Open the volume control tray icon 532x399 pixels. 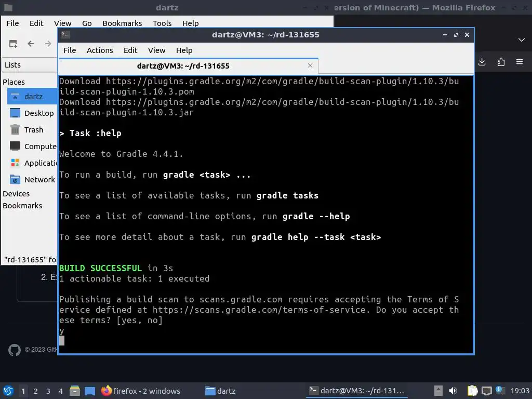[x=453, y=391]
